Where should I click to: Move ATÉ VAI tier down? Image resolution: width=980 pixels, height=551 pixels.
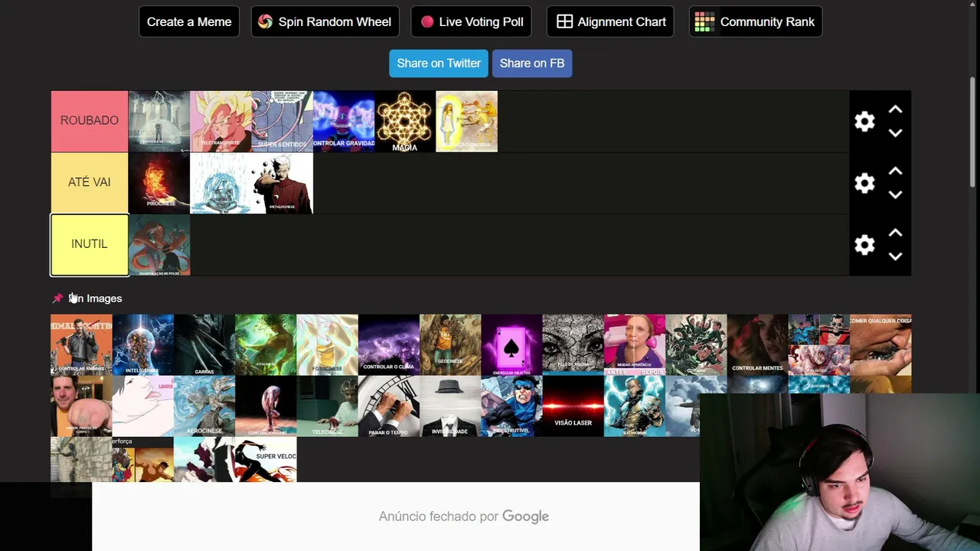(x=895, y=194)
